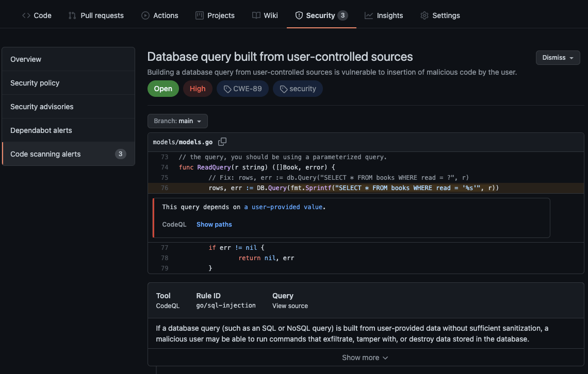Screen dimensions: 588x374
Task: Open the Code tab
Action: [37, 15]
